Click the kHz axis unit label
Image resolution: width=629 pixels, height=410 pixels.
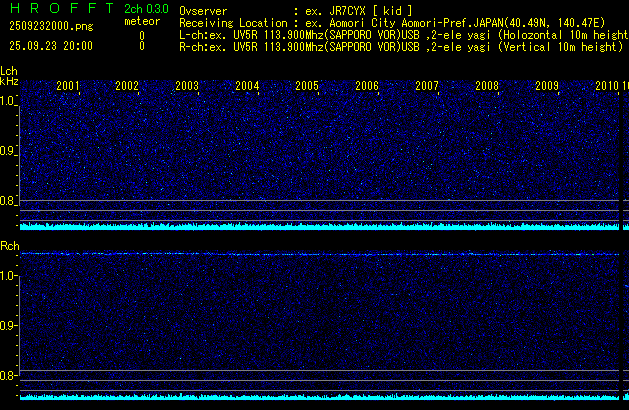click(9, 84)
